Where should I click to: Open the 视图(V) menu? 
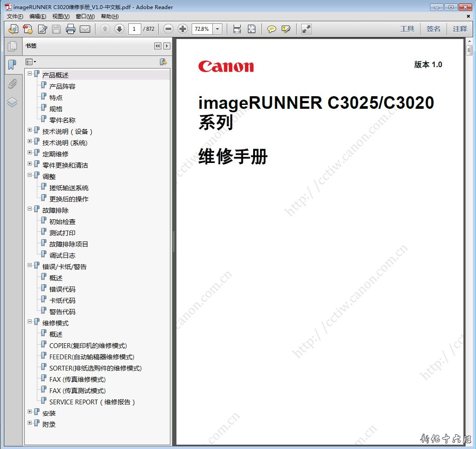tap(61, 16)
